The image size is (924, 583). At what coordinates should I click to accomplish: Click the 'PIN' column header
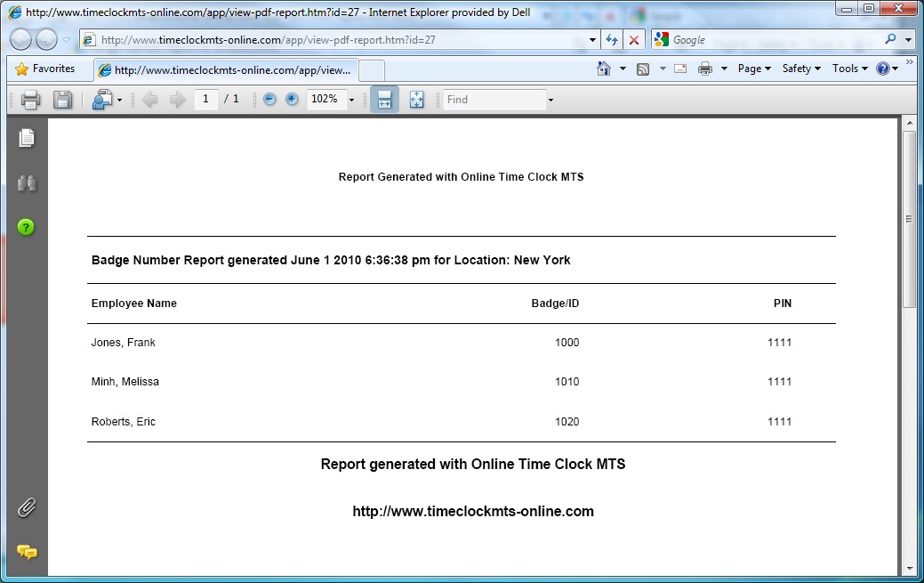783,304
